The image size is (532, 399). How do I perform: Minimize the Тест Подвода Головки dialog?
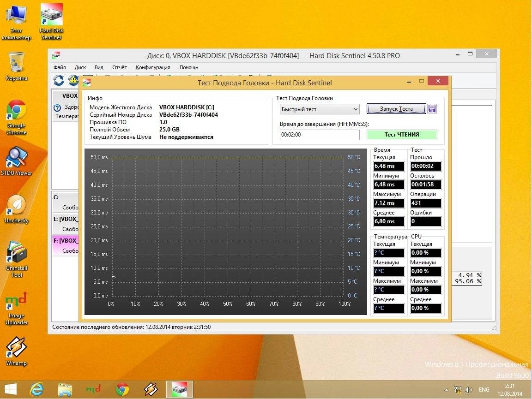click(410, 81)
